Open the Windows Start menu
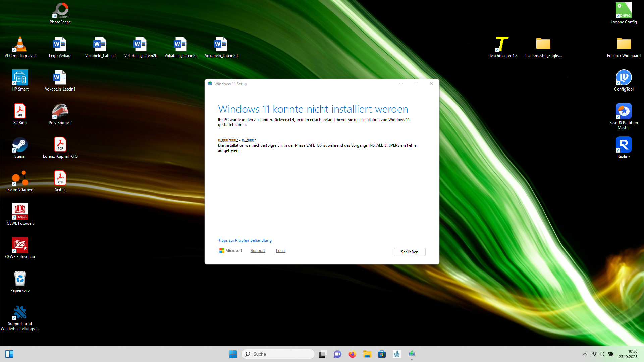644x362 pixels. [x=233, y=354]
